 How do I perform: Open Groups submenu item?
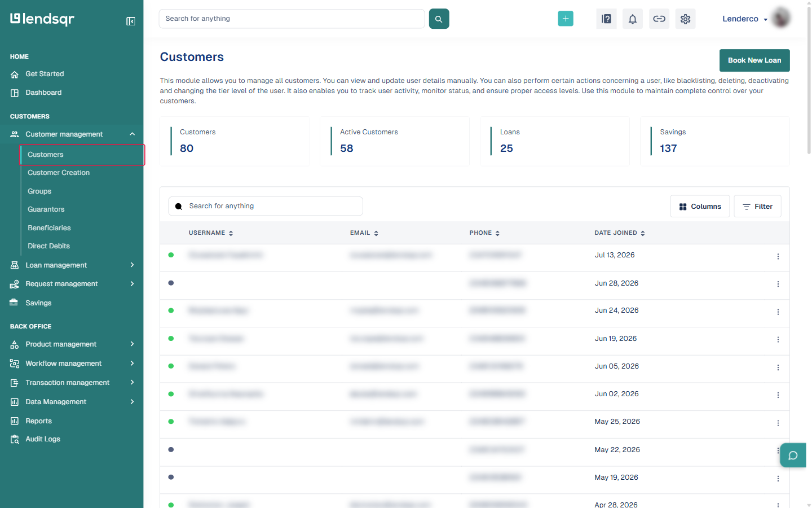point(39,191)
